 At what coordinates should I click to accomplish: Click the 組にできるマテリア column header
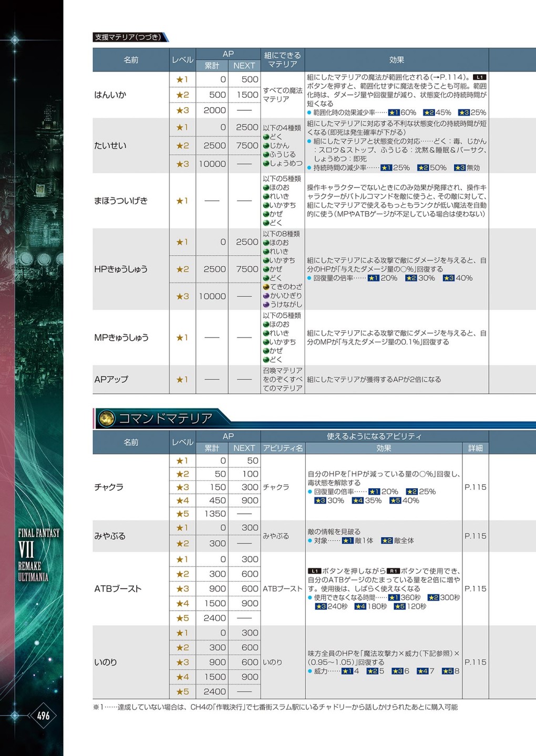pyautogui.click(x=282, y=59)
